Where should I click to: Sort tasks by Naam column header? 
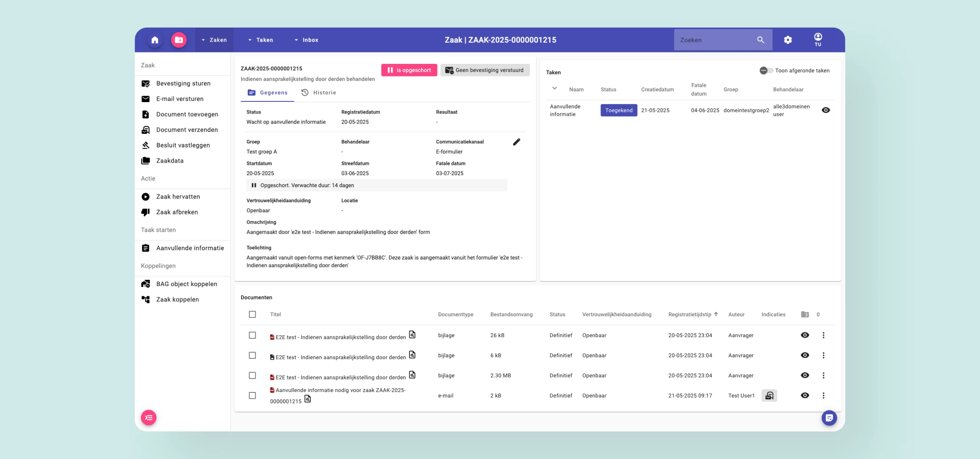576,90
